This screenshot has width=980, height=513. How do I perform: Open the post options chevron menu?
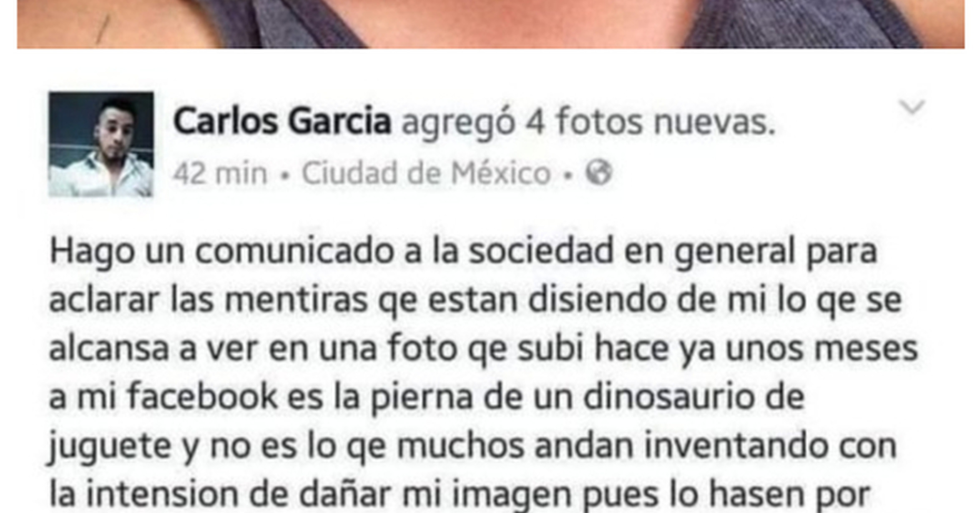(x=912, y=107)
